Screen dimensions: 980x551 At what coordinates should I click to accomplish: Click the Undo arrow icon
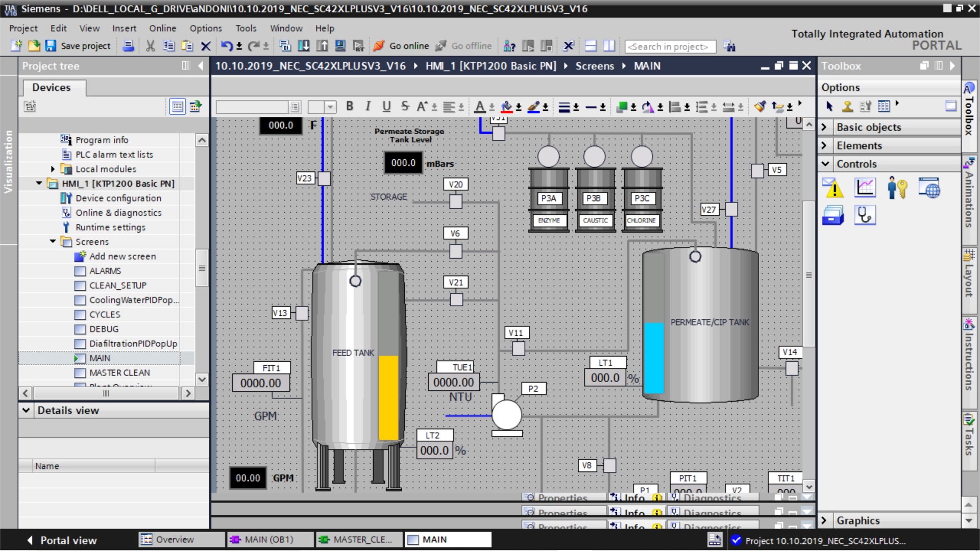[x=226, y=46]
